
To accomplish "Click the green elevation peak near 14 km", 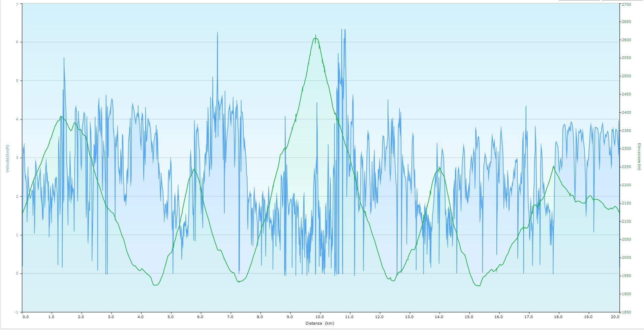I will (439, 168).
